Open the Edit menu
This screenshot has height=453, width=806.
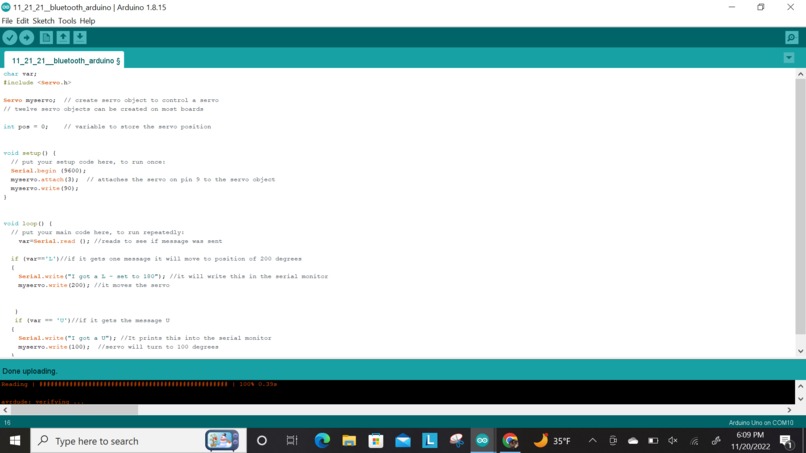click(x=23, y=21)
